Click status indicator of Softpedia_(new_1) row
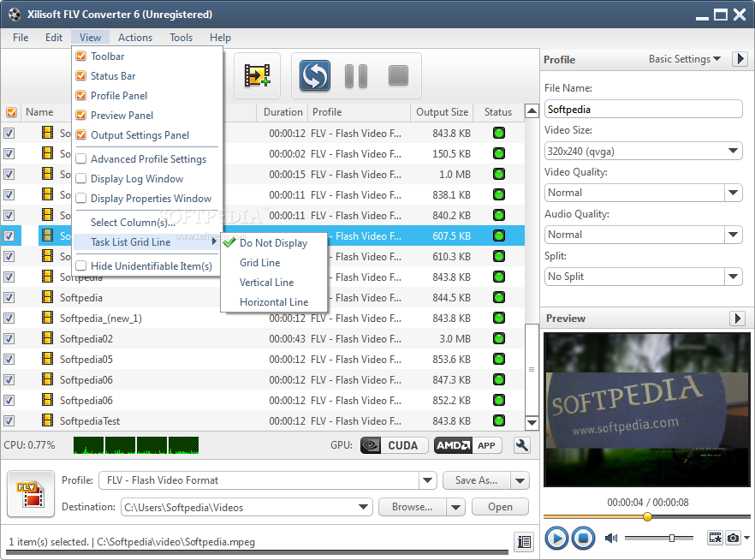 (x=499, y=318)
